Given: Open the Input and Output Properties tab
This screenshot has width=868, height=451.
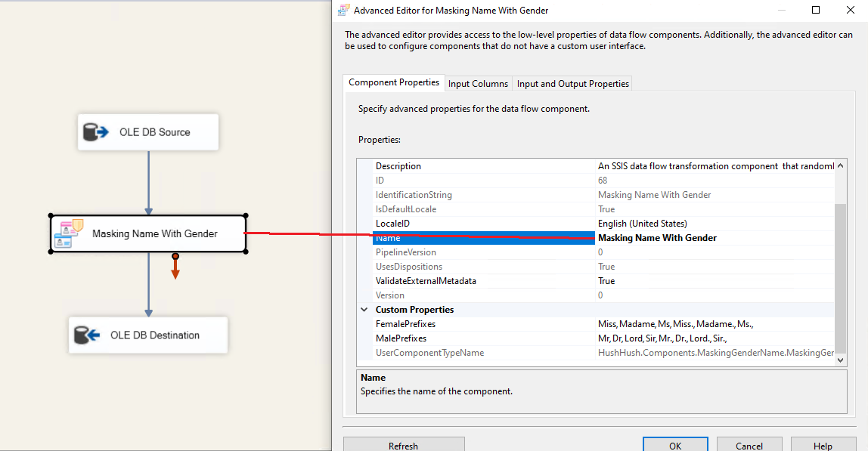Looking at the screenshot, I should coord(572,84).
